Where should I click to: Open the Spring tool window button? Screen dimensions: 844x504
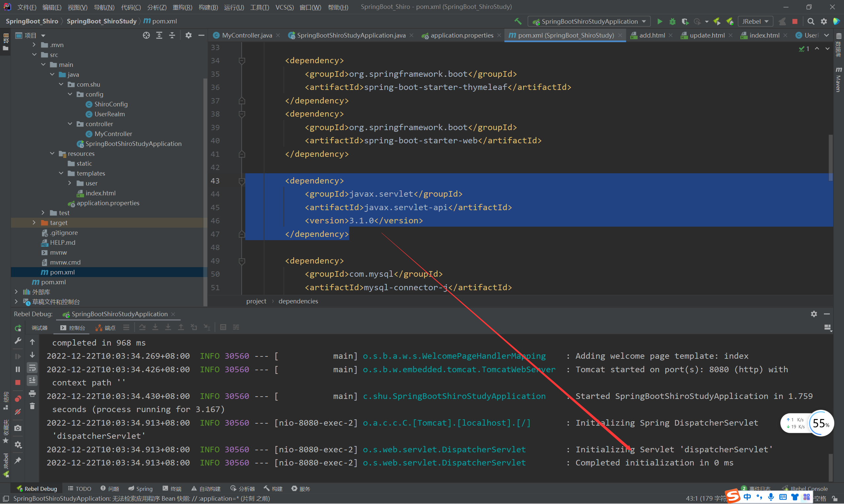tap(140, 489)
